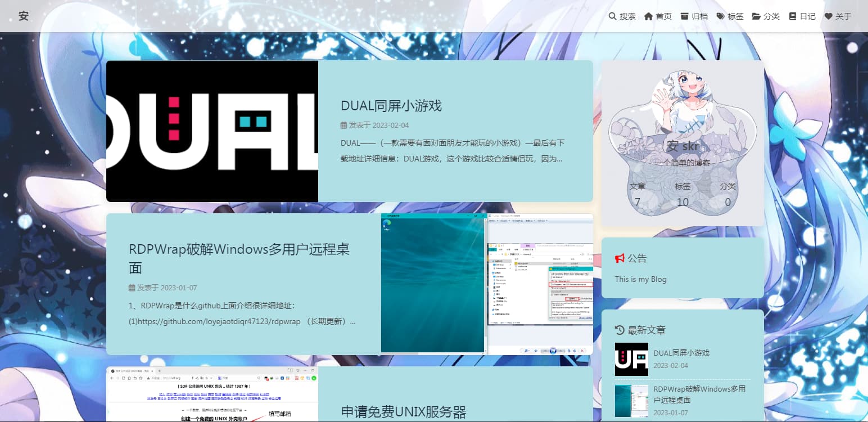Open post RDPWrap破解Windows多用户远程桌面
The width and height of the screenshot is (868, 422).
239,258
